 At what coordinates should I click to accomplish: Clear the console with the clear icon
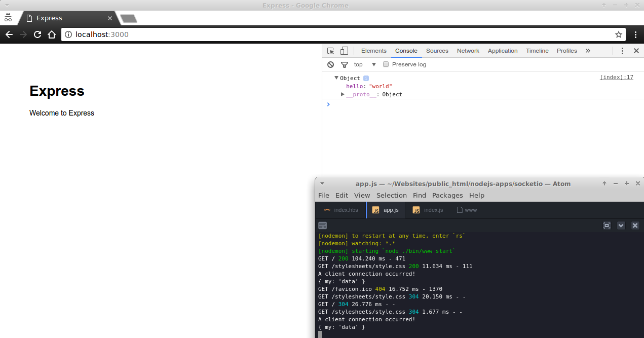click(330, 64)
